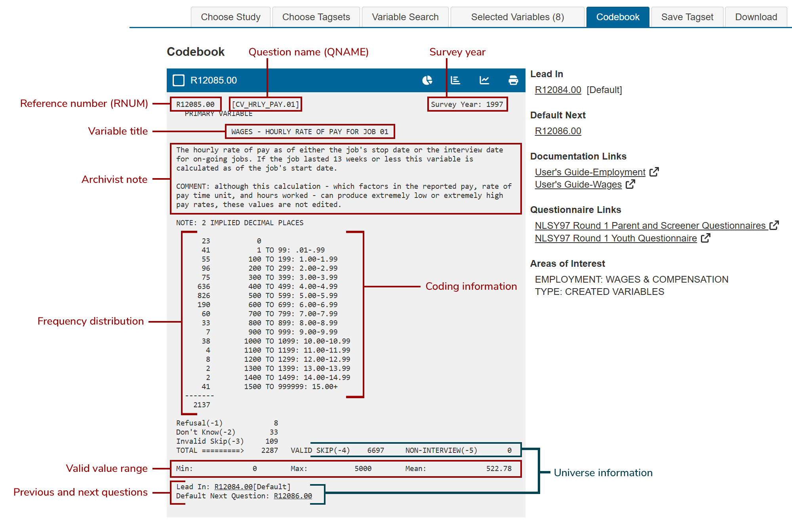
Task: Open User's Guide-Wages documentation link
Action: [x=578, y=184]
